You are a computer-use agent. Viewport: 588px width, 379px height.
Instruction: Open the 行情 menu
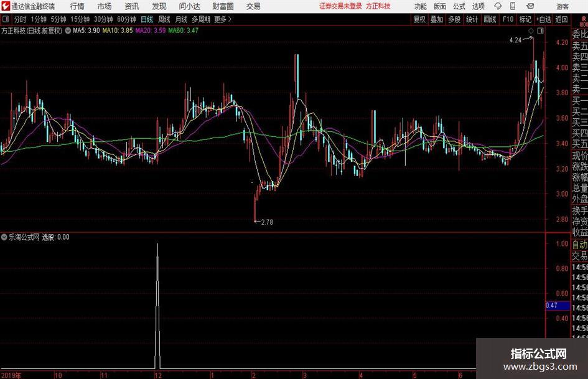[77, 6]
